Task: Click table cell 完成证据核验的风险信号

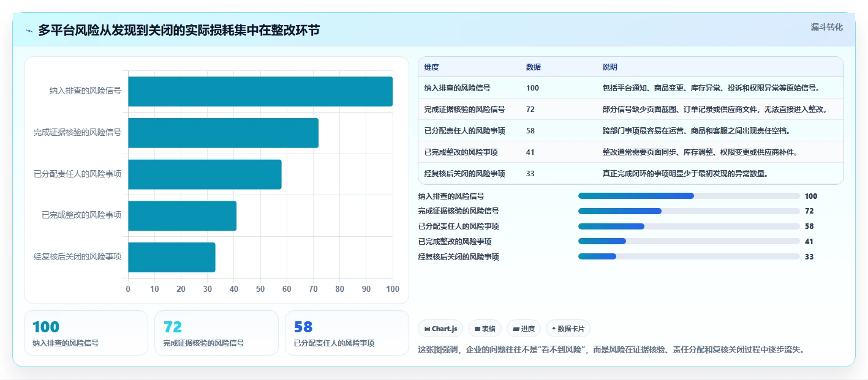Action: (464, 110)
